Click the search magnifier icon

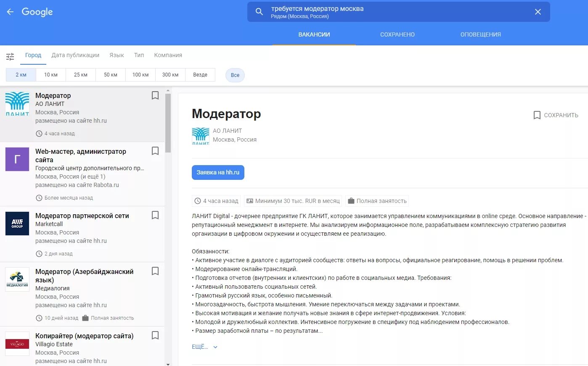point(259,11)
